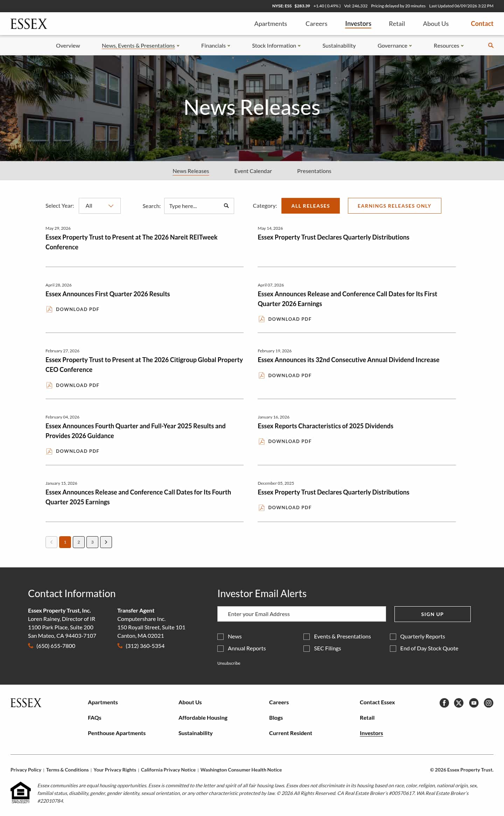This screenshot has height=816, width=504.
Task: Open the Investors top nav item
Action: point(358,24)
